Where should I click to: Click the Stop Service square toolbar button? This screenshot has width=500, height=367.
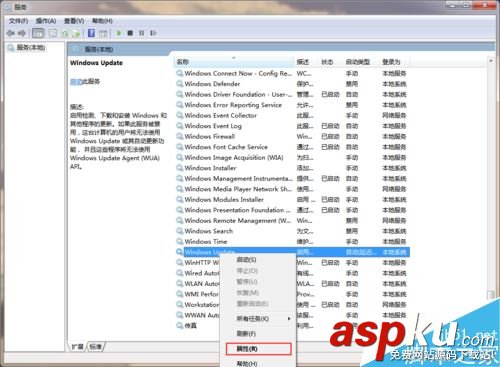[x=130, y=33]
